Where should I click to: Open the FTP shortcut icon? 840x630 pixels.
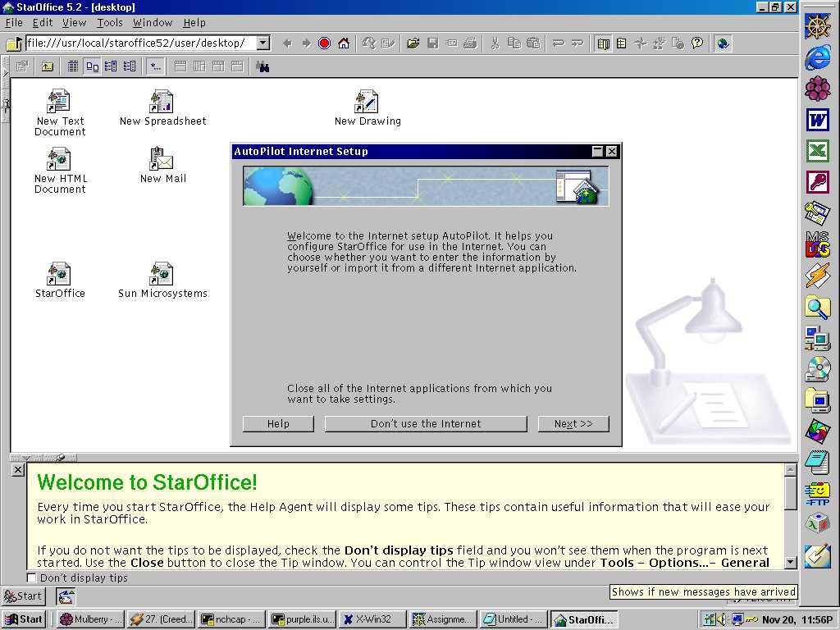818,493
